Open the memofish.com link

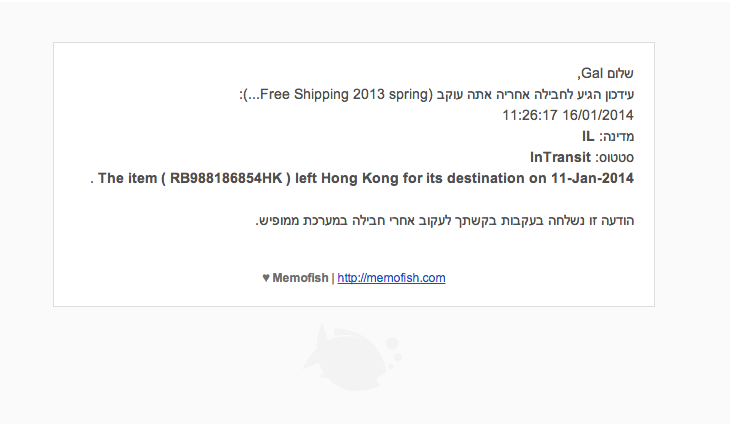click(x=391, y=278)
